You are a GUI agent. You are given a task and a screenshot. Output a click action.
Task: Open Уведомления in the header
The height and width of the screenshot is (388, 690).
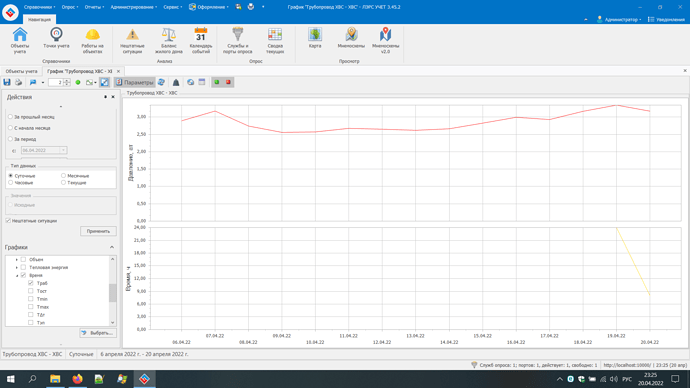pos(666,19)
